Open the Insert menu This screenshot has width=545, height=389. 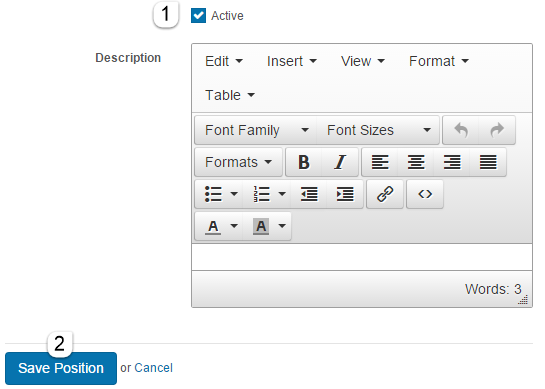[x=292, y=62]
